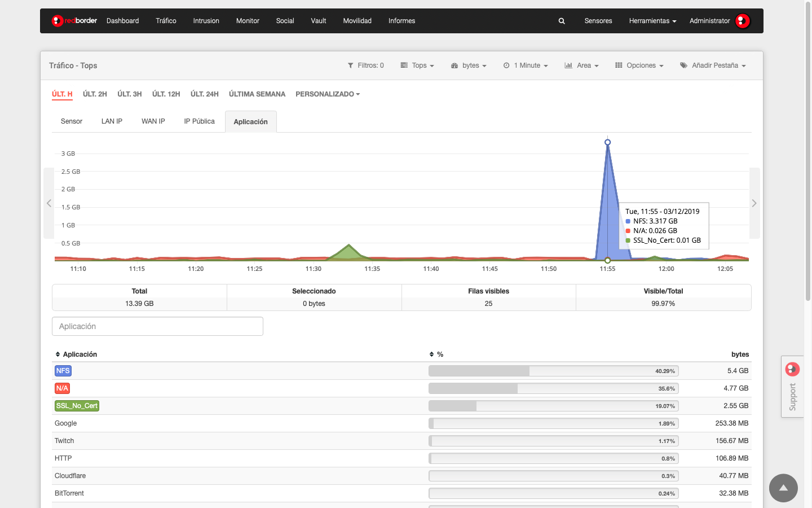
Task: Open the Añadir Pestaña dropdown
Action: pyautogui.click(x=713, y=65)
